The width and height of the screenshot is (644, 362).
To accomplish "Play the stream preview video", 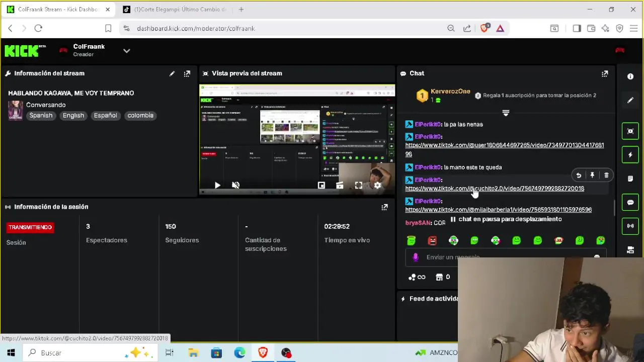I will coord(217,186).
